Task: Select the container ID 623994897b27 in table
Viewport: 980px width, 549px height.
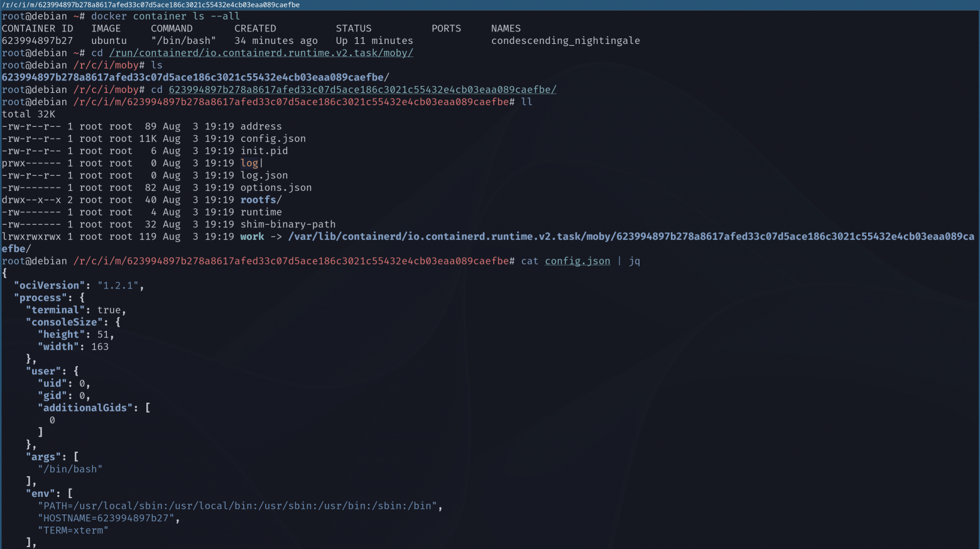Action: pyautogui.click(x=37, y=41)
